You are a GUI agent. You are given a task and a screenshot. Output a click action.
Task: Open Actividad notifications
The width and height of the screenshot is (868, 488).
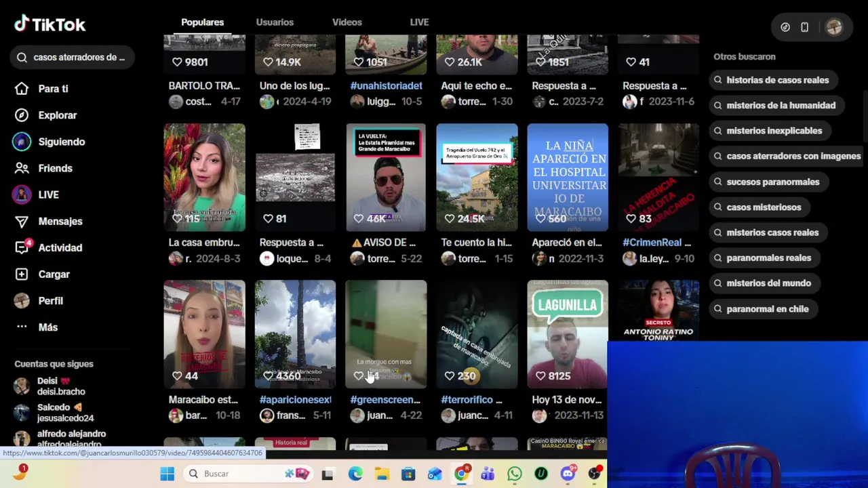[60, 247]
